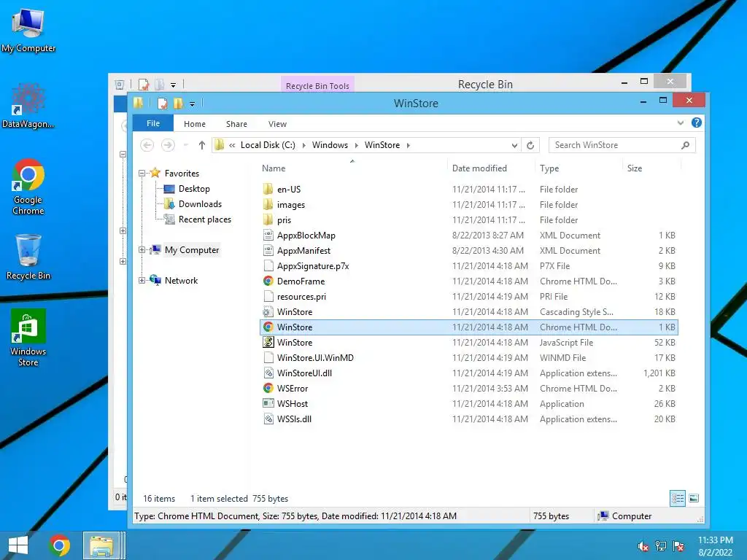Open Chrome from the taskbar
The image size is (747, 560).
click(60, 545)
